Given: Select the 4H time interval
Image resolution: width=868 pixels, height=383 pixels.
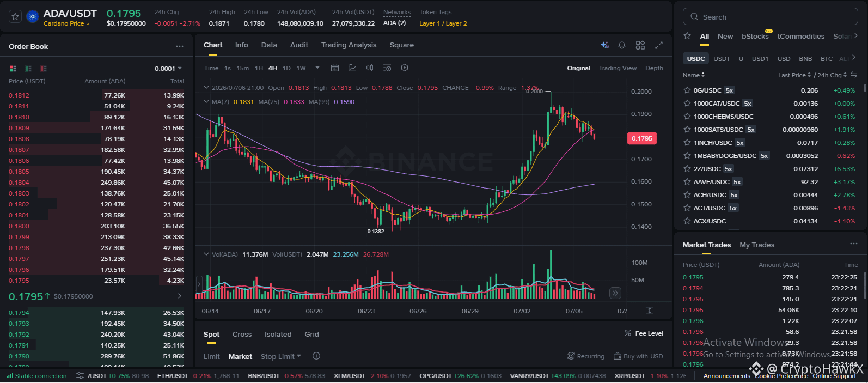Looking at the screenshot, I should 273,68.
